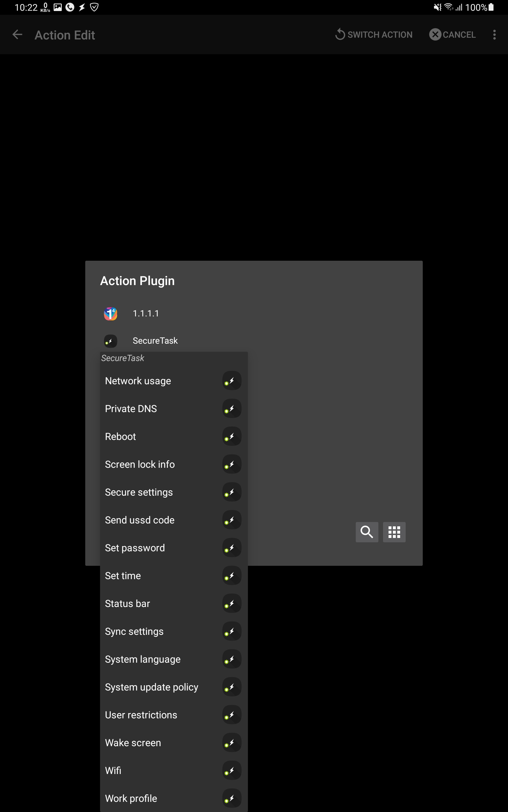508x812 pixels.
Task: Select the SecureTask plugin entry
Action: 254,341
